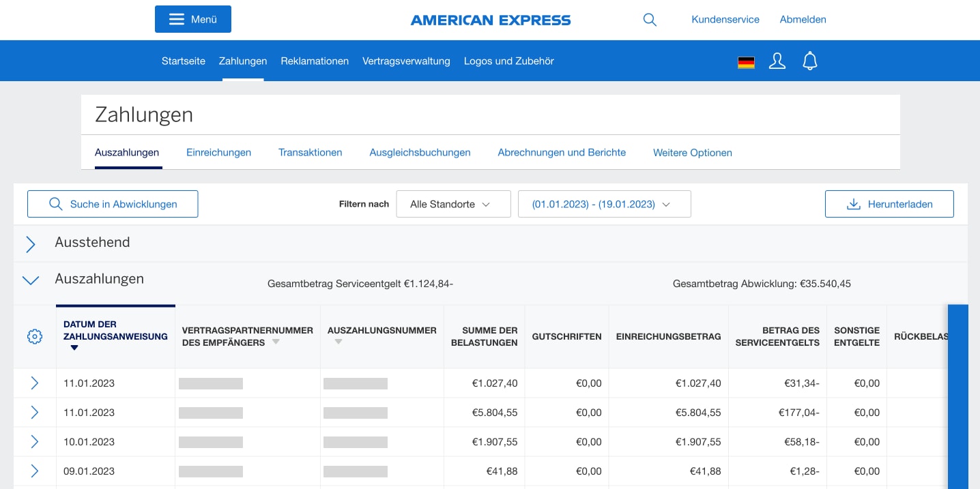Click the Herunterladen download button
Viewport: 980px width, 489px height.
click(x=889, y=204)
